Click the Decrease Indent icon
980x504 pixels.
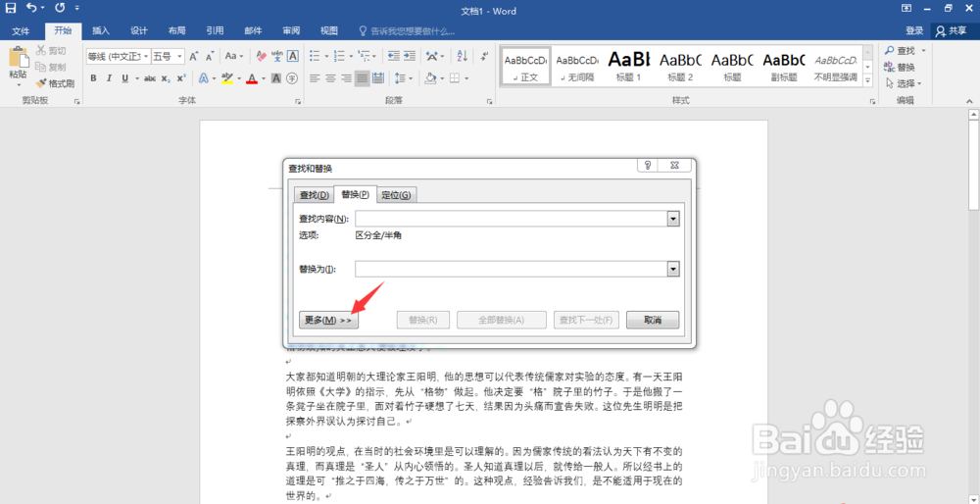394,56
